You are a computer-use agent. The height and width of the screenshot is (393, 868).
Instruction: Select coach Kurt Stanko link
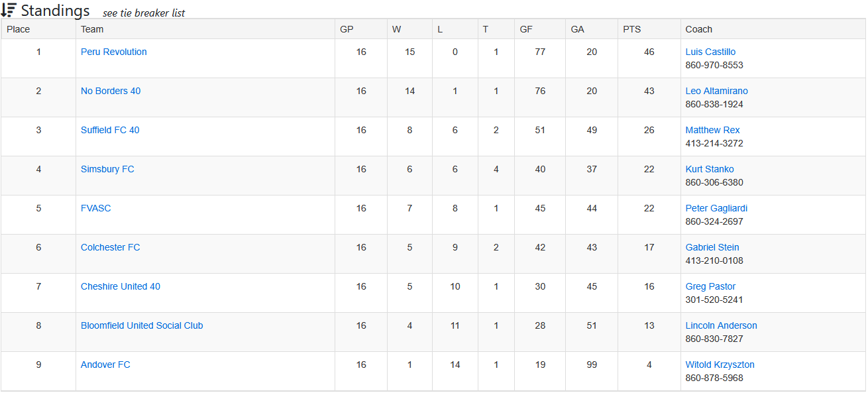pos(710,169)
